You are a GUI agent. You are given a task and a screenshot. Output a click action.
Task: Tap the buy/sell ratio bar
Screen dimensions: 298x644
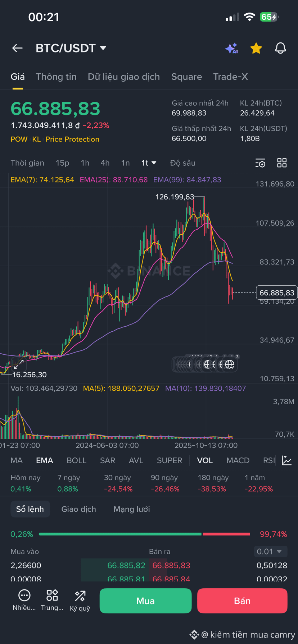pyautogui.click(x=144, y=534)
